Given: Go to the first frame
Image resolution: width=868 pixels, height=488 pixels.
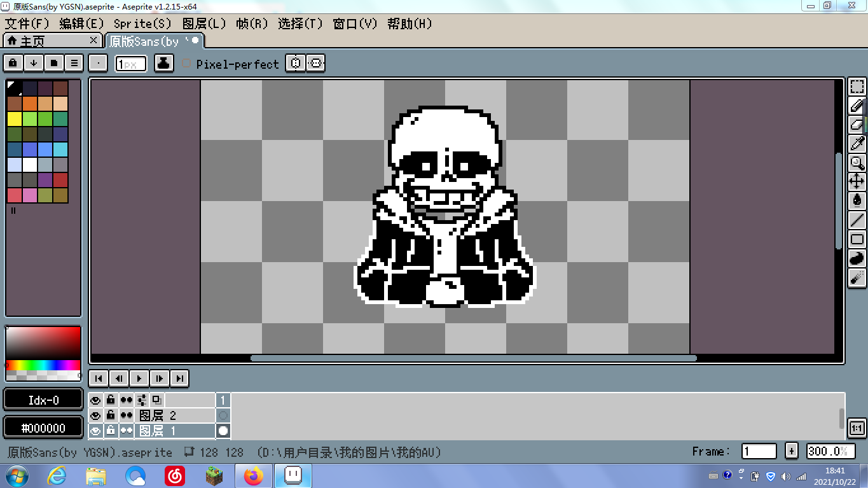Looking at the screenshot, I should click(99, 378).
